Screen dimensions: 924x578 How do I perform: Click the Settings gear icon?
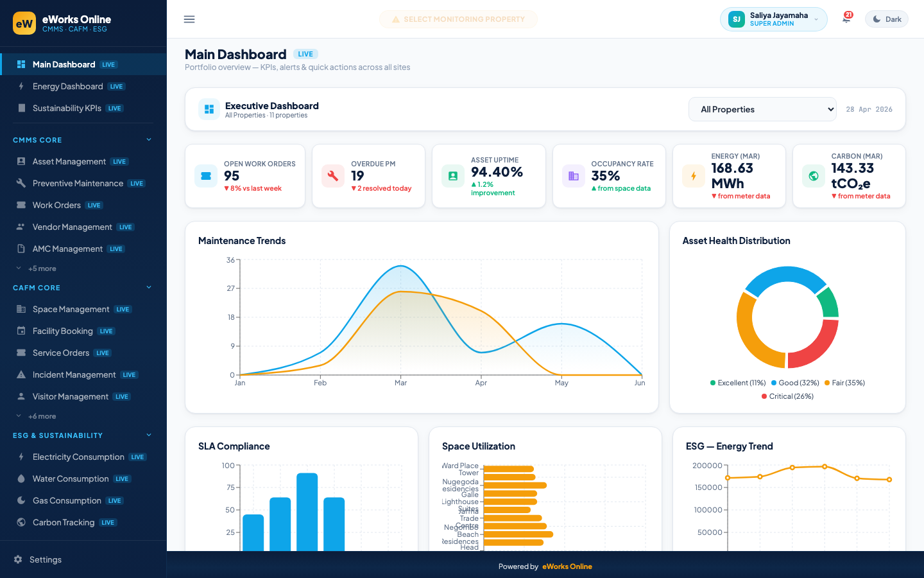tap(18, 559)
